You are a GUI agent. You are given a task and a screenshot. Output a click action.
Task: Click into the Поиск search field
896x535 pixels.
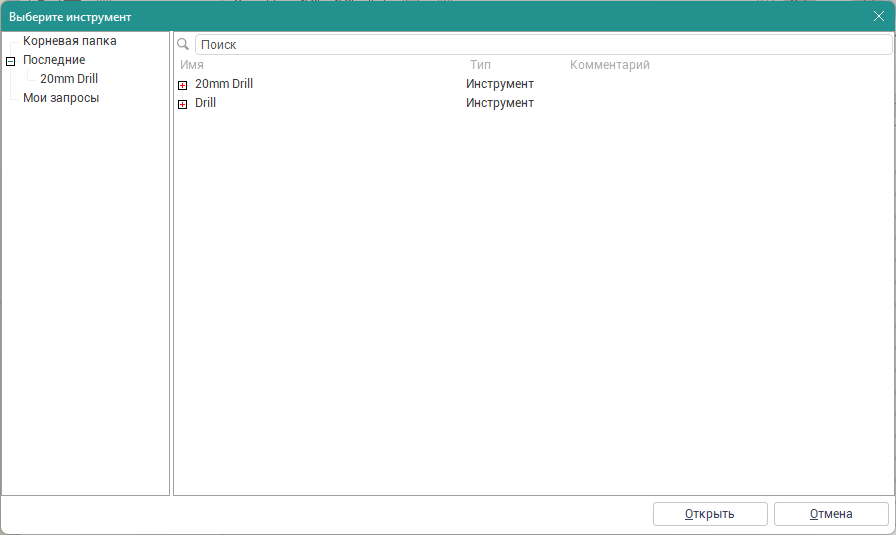tap(540, 45)
